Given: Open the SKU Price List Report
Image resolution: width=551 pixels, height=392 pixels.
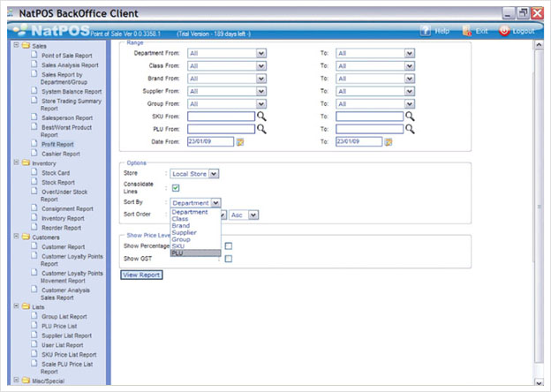Looking at the screenshot, I should [x=69, y=354].
